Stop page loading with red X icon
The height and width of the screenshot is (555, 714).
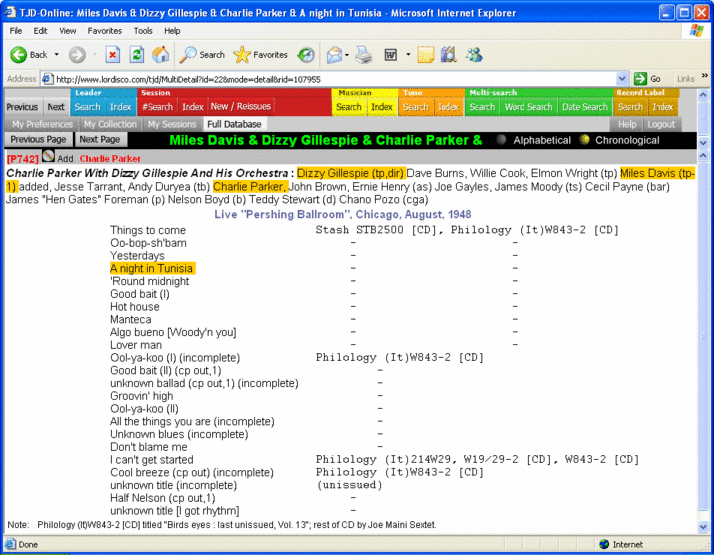click(112, 55)
